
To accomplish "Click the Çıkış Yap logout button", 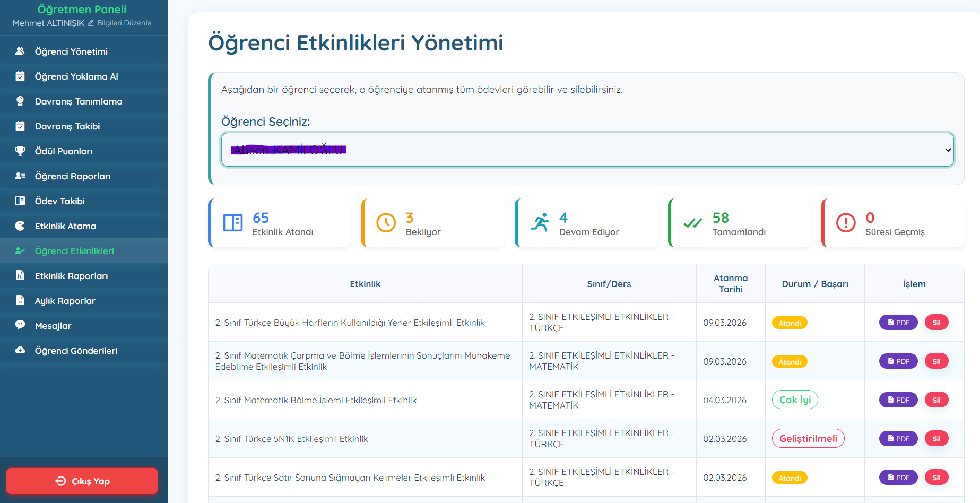I will (82, 481).
